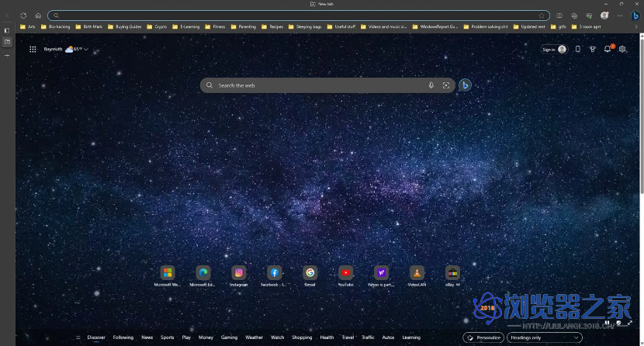Switch to the Shopping feed tab
This screenshot has height=346, width=644.
(302, 337)
